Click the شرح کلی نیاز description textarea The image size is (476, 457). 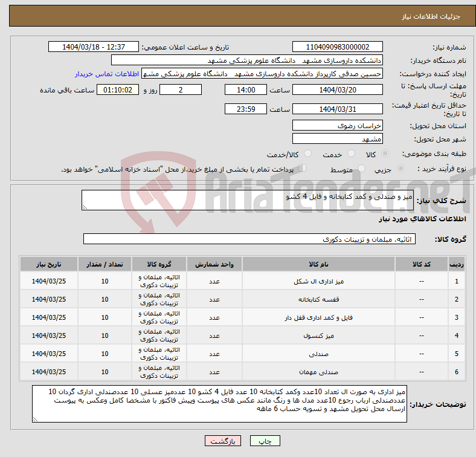[248, 200]
